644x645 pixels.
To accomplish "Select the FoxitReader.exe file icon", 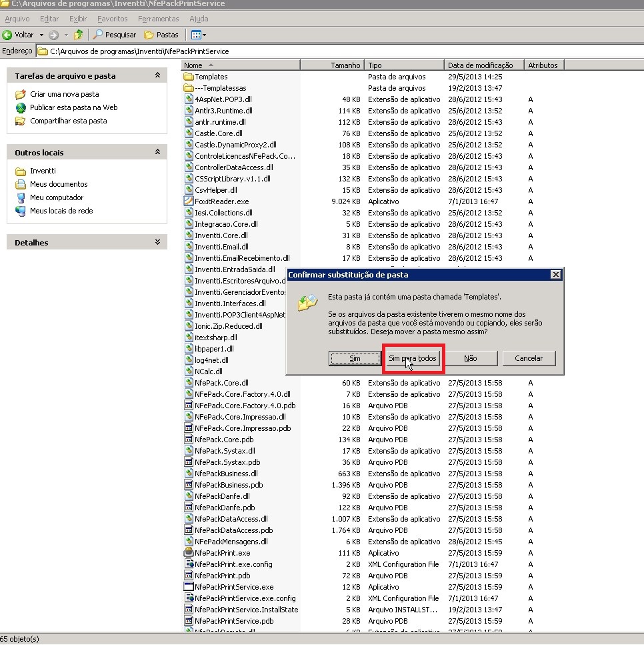I will click(x=189, y=201).
